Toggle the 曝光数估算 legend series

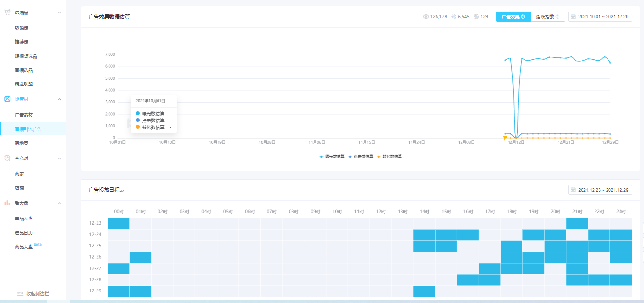(332, 157)
